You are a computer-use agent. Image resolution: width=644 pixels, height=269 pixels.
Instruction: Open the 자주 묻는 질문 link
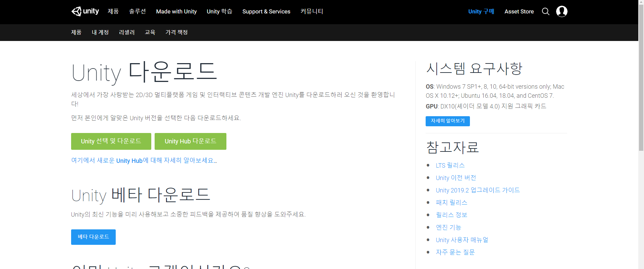(x=455, y=252)
